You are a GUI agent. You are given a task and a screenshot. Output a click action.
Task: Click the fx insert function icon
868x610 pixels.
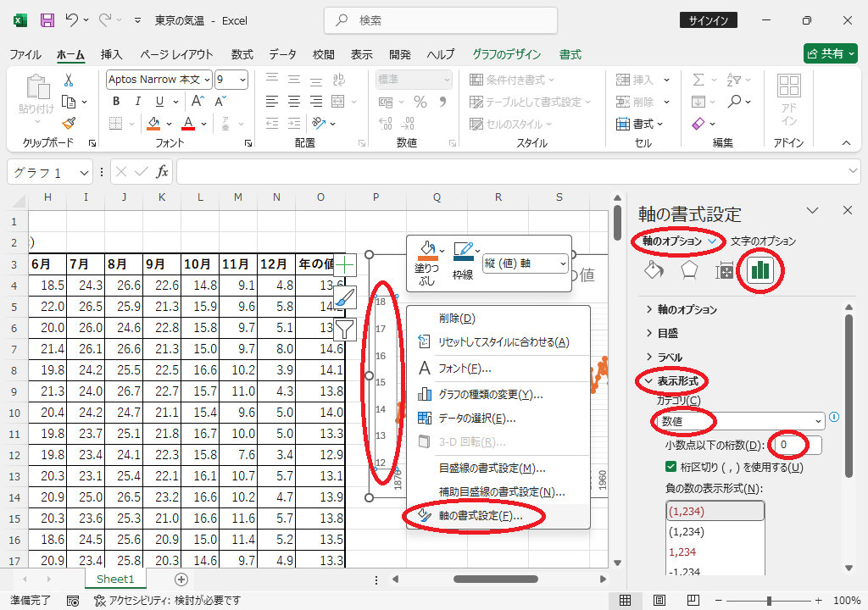(x=162, y=172)
